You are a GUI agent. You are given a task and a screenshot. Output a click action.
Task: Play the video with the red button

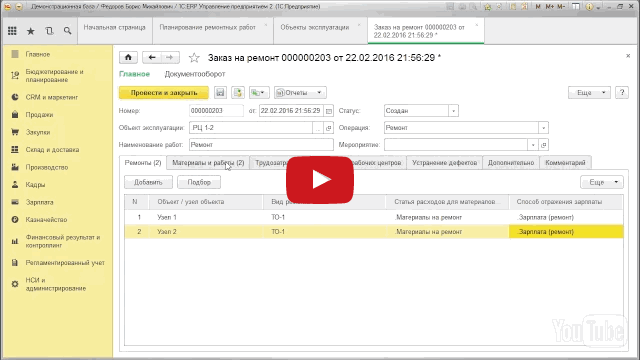pyautogui.click(x=320, y=180)
